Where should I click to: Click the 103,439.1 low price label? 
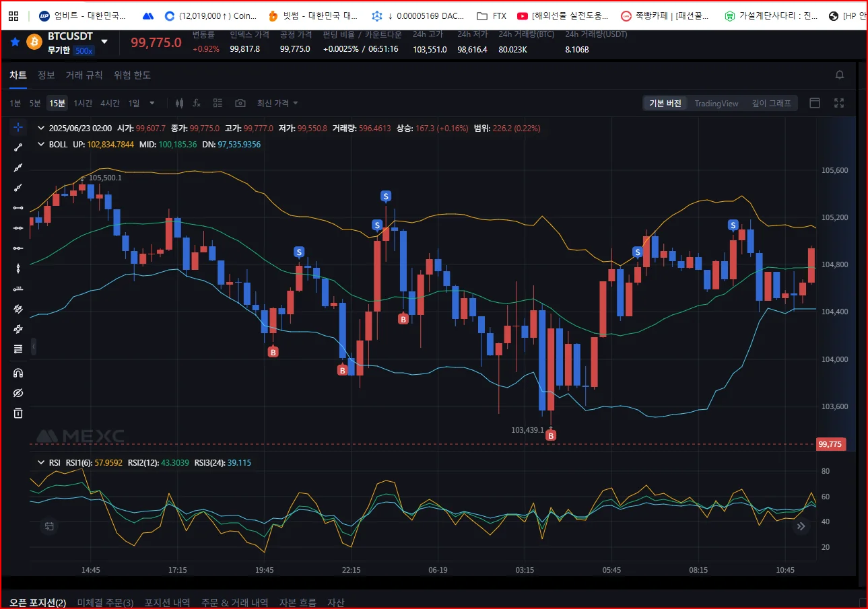tap(527, 430)
